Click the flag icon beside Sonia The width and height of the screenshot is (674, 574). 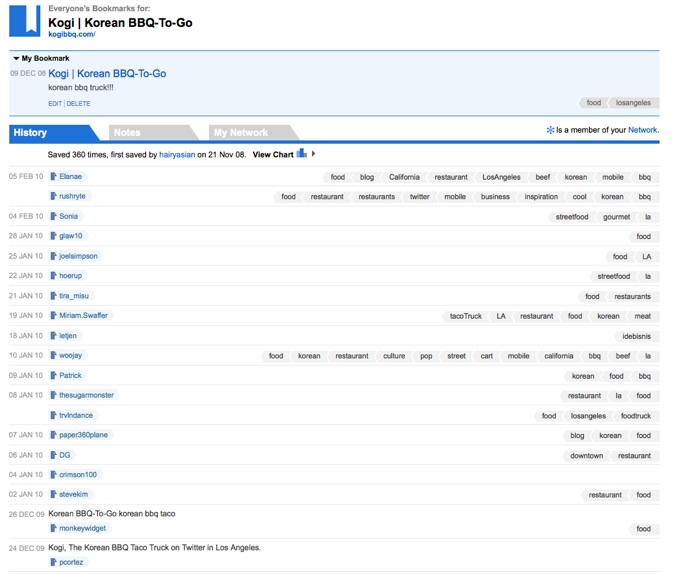click(x=54, y=216)
